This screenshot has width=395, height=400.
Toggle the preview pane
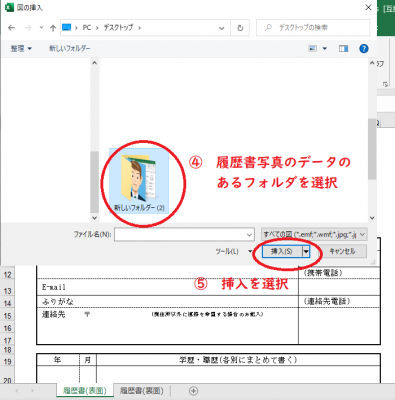click(x=343, y=49)
